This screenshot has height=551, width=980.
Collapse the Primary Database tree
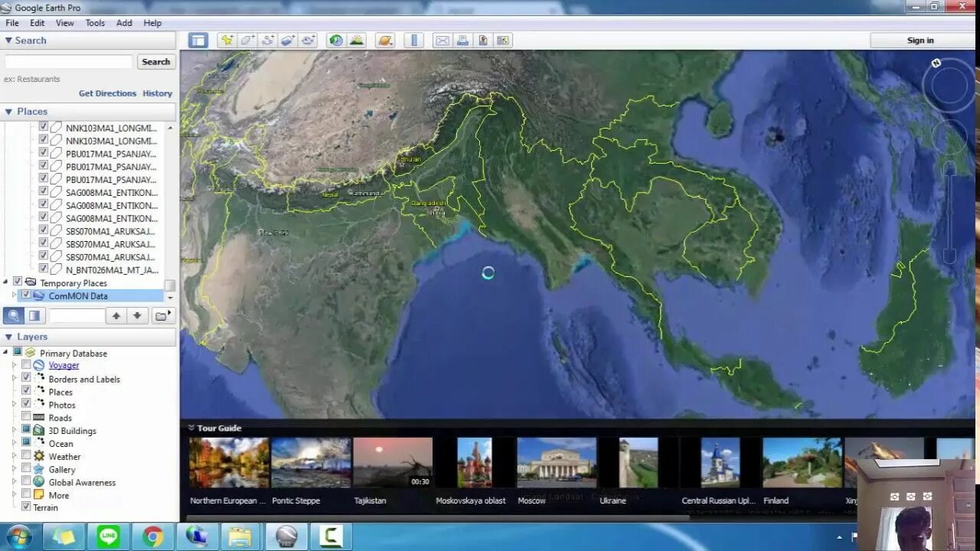point(6,352)
